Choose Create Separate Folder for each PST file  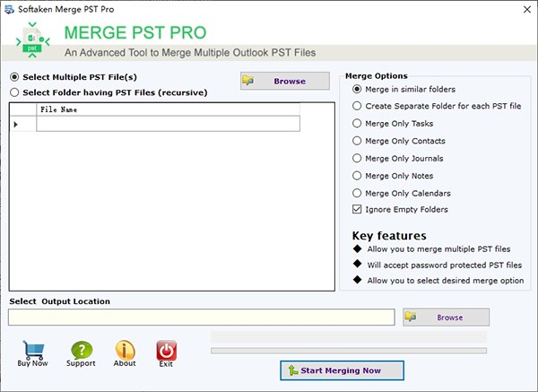[x=357, y=106]
